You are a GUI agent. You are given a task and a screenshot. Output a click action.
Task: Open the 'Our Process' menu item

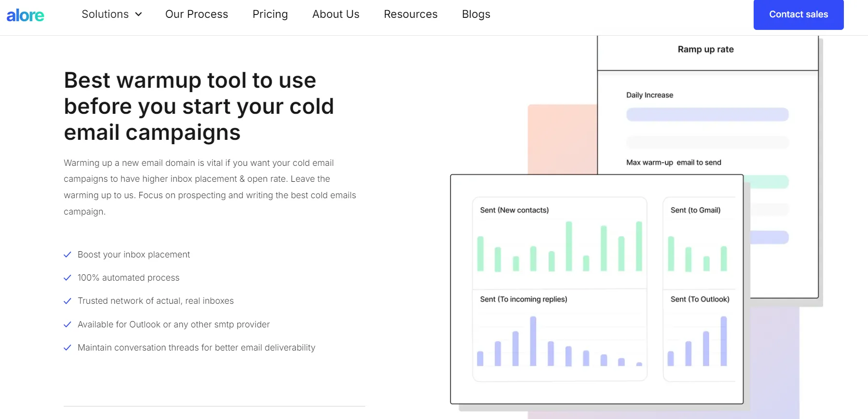click(196, 14)
